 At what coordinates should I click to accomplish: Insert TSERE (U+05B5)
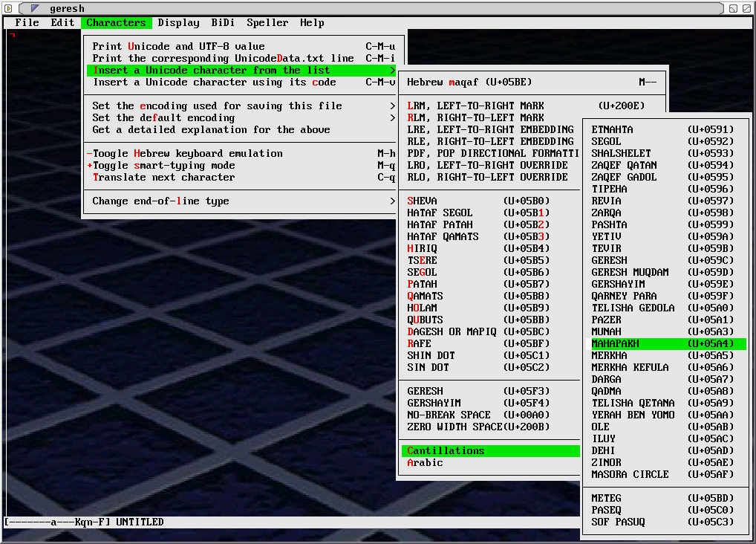(x=491, y=261)
